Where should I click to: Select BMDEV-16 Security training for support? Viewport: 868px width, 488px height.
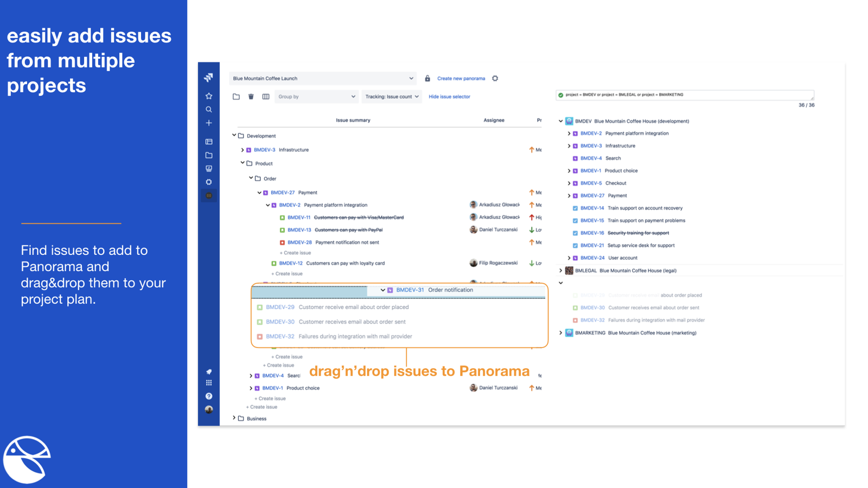click(x=621, y=233)
